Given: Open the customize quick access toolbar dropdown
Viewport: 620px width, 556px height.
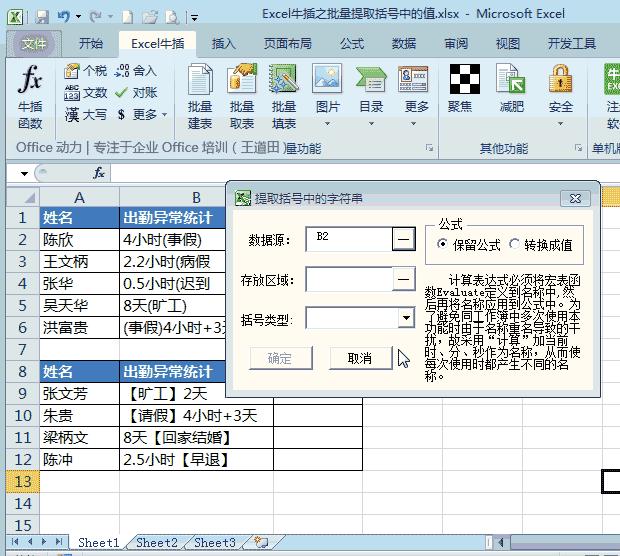Looking at the screenshot, I should [194, 17].
